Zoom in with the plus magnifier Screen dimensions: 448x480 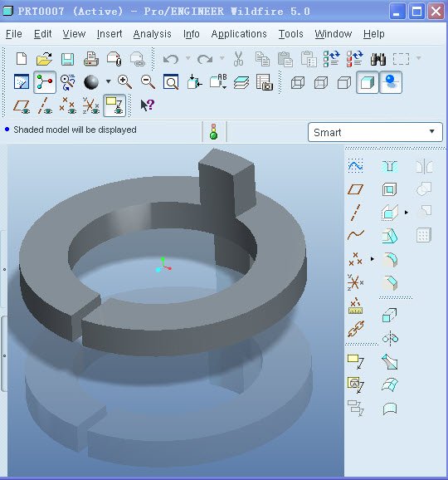(124, 81)
